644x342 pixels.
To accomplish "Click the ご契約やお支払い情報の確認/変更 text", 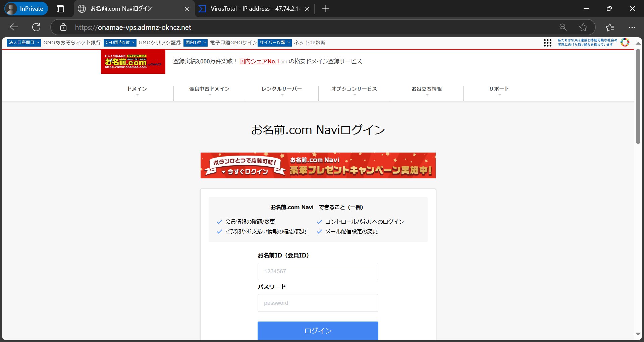I will coord(266,231).
